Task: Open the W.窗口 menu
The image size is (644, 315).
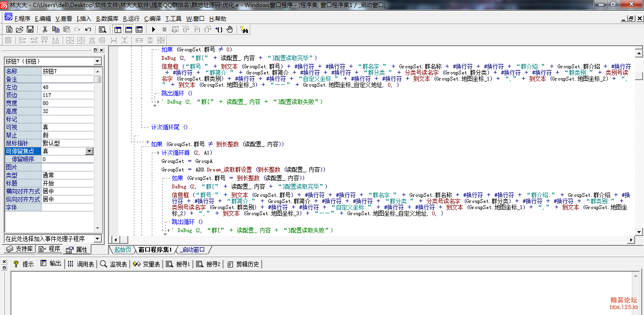Action: pos(195,19)
